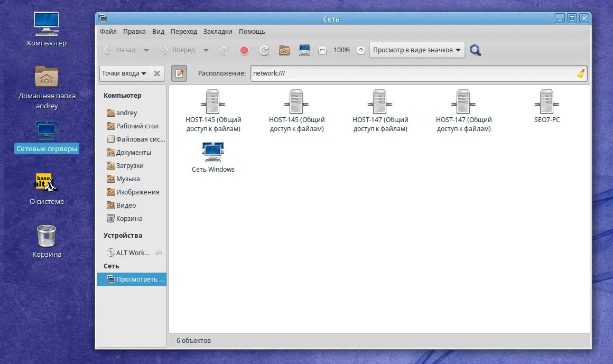Click the 100% zoom reset control
Screen dimensions: 613x364
[x=341, y=50]
